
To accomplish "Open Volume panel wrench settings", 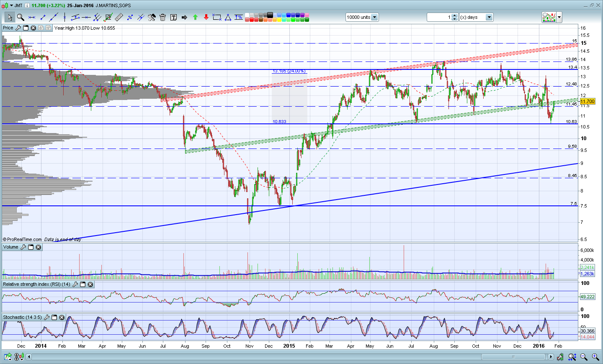I will (x=23, y=247).
